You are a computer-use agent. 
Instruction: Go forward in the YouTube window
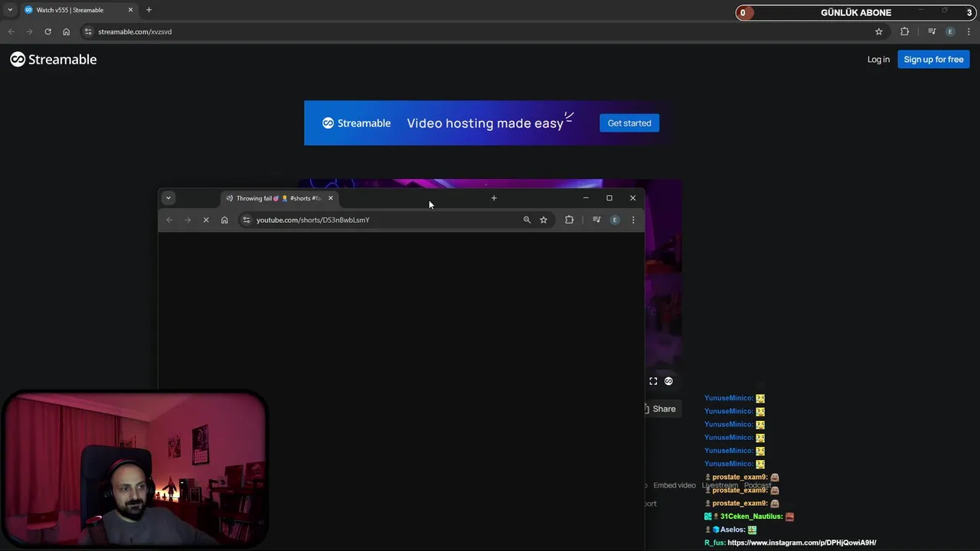coord(188,220)
